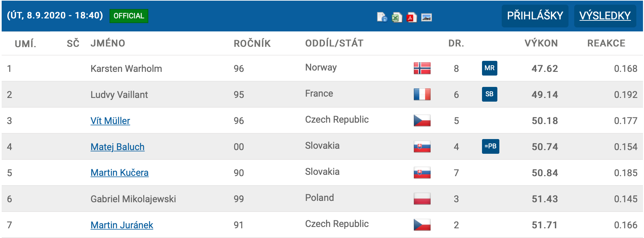Switch to the VÝSLEDKY tab

coord(605,16)
